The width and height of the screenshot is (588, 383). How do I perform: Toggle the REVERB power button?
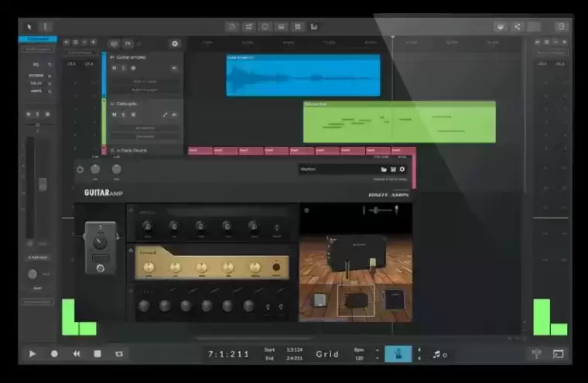tap(50, 76)
